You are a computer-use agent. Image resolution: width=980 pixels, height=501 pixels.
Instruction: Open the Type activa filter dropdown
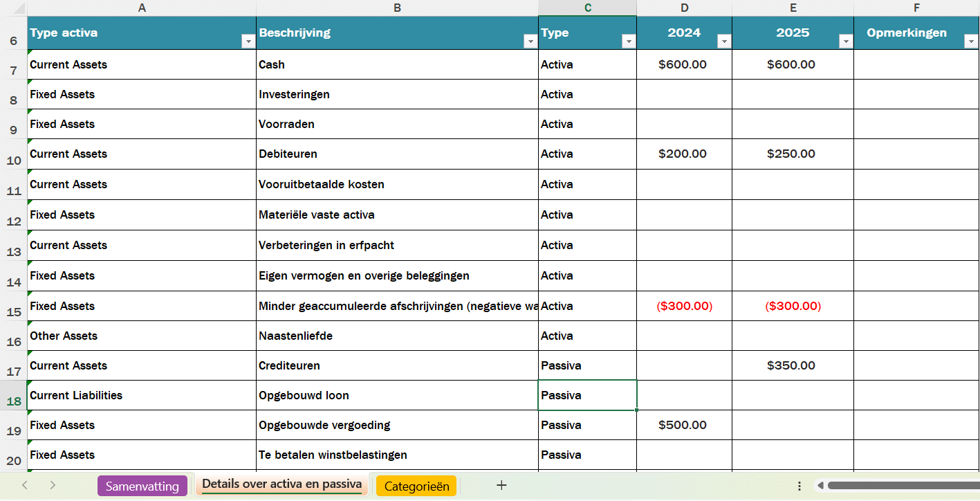(248, 42)
